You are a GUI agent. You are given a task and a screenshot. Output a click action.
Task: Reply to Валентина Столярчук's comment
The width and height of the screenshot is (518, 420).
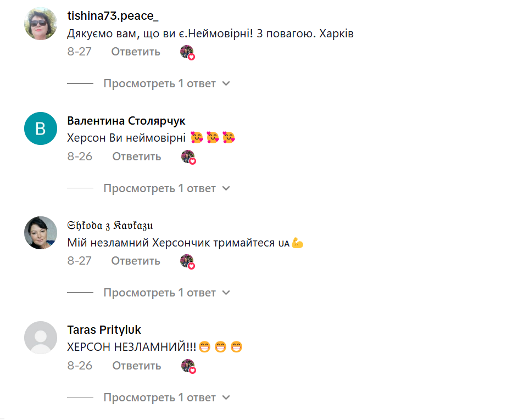pos(137,156)
